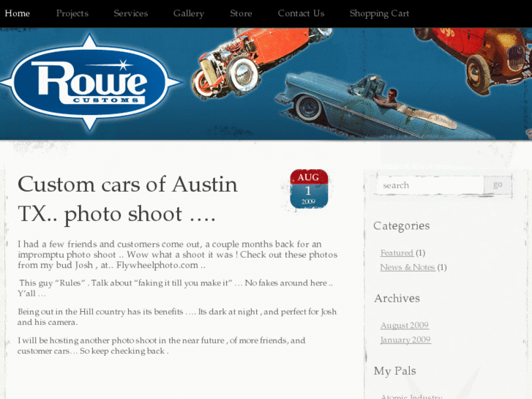This screenshot has height=399, width=532.
Task: Focus the search input field
Action: [430, 185]
